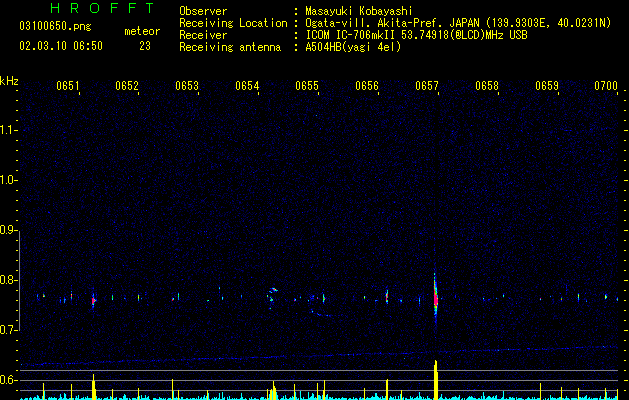Image resolution: width=629 pixels, height=400 pixels.
Task: Click the 0653 time marker
Action: pos(187,85)
